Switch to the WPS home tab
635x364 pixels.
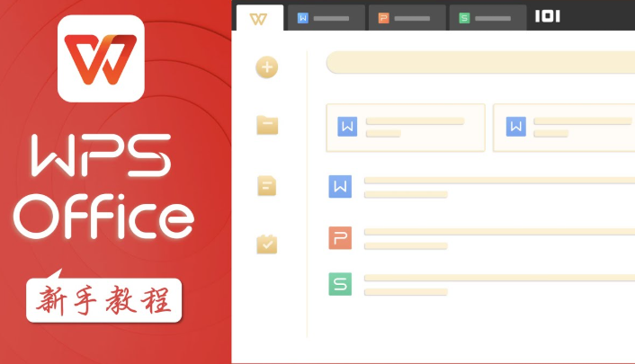click(x=260, y=18)
